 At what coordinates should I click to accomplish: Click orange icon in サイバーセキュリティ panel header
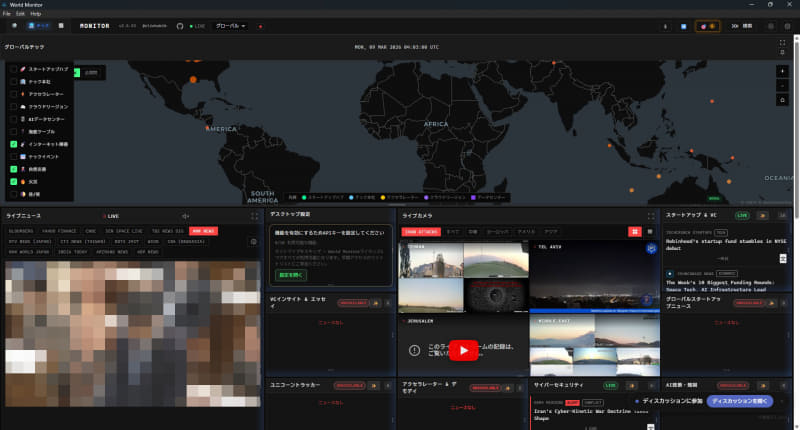(x=632, y=386)
